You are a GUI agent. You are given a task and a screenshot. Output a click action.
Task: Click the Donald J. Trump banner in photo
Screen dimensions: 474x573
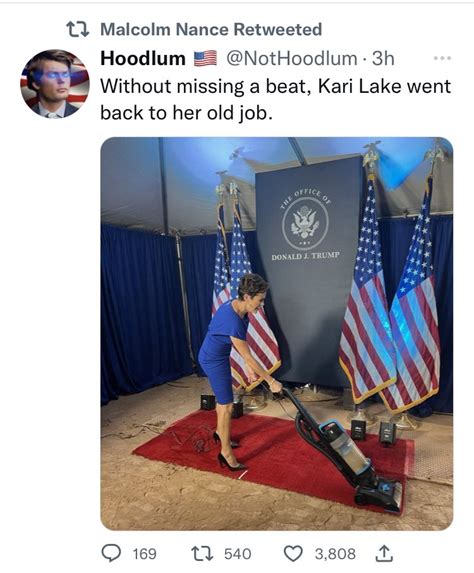[x=309, y=270]
